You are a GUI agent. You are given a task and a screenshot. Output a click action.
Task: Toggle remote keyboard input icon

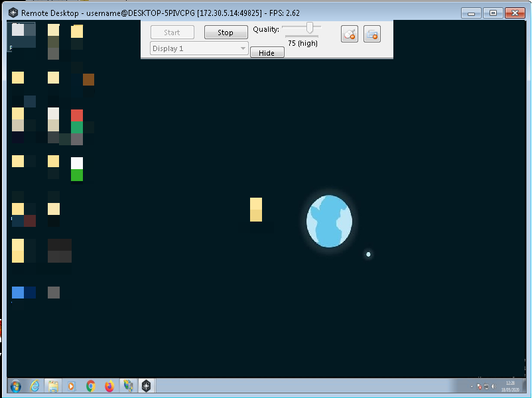pyautogui.click(x=372, y=34)
